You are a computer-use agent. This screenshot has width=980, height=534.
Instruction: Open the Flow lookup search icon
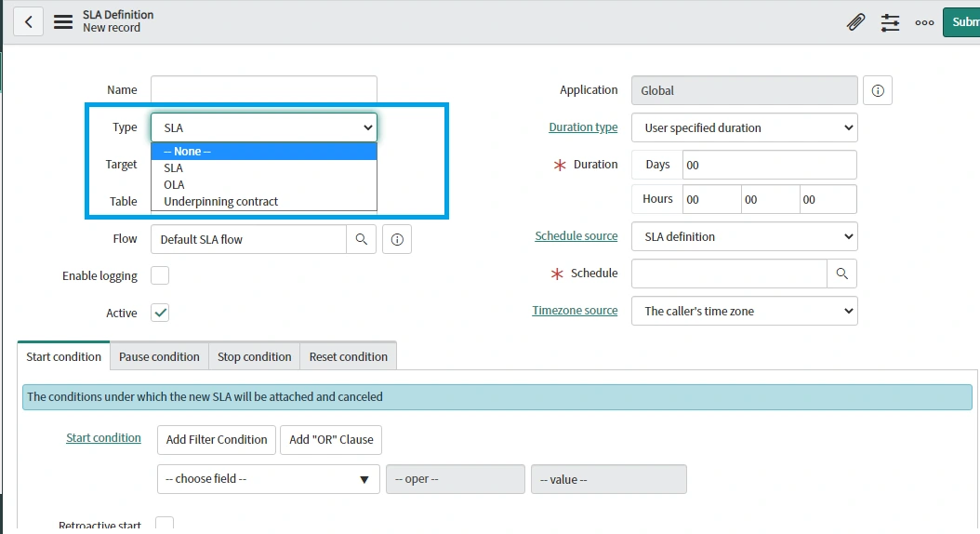(x=362, y=239)
